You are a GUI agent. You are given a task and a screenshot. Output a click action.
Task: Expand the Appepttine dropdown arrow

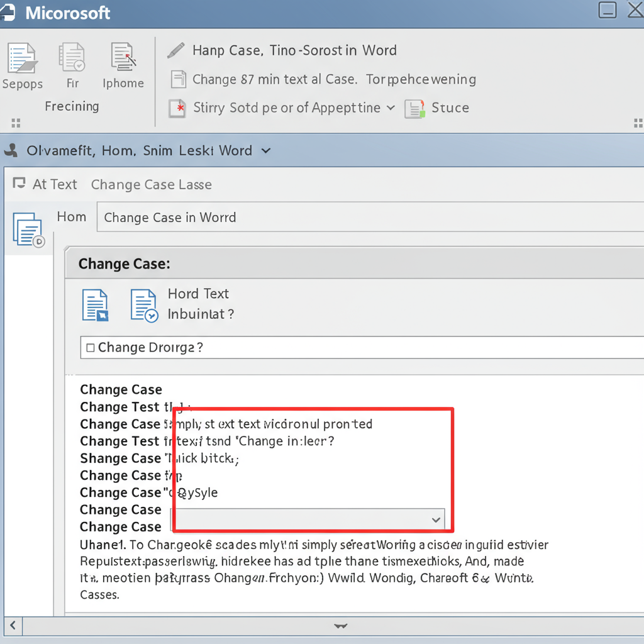(390, 108)
